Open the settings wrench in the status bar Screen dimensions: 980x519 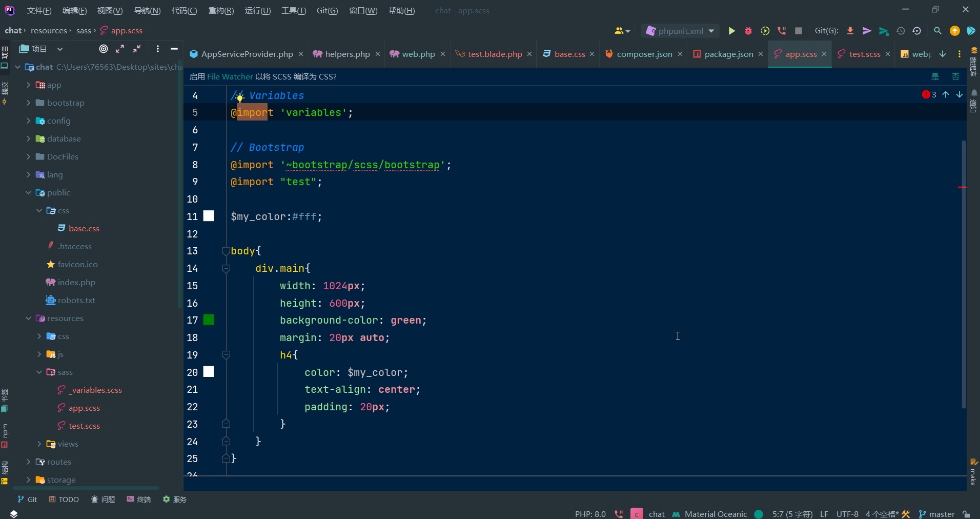click(906, 514)
